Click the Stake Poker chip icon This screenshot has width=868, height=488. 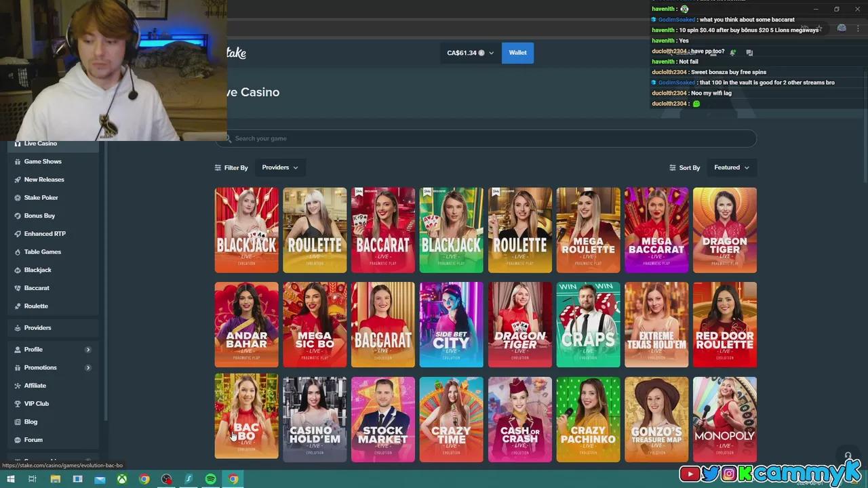tap(18, 198)
